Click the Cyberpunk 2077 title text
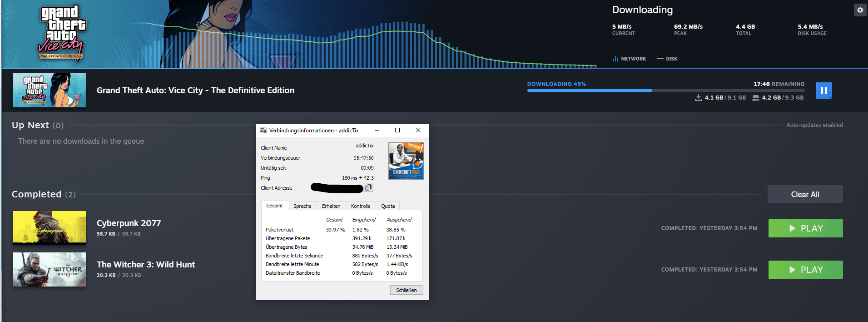 (129, 223)
